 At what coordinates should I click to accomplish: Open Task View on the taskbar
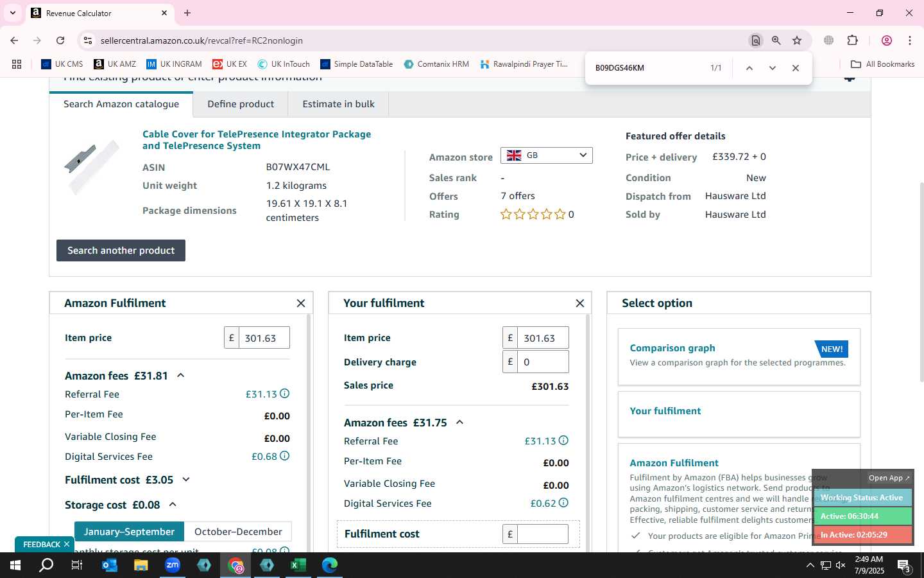pyautogui.click(x=77, y=565)
